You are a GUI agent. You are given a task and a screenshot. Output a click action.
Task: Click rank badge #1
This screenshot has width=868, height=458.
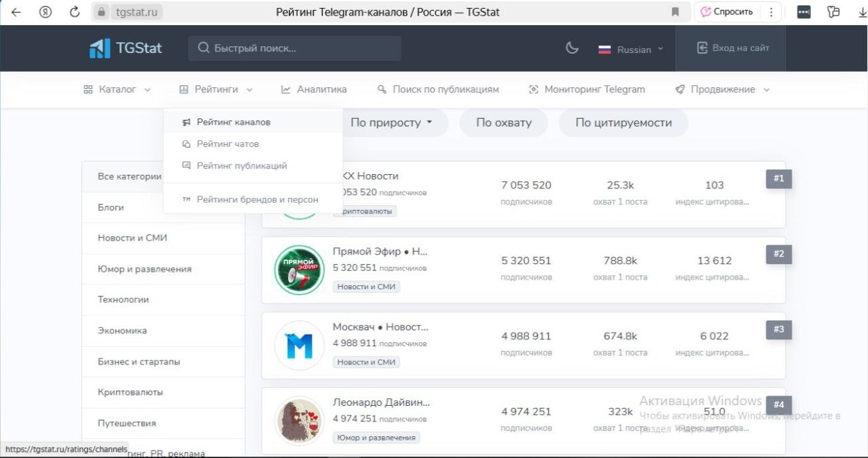[778, 179]
